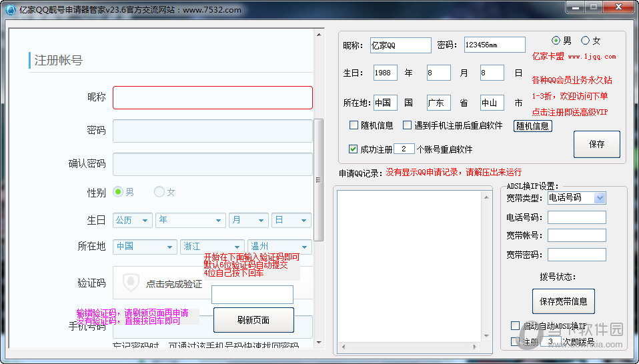
Task: Click the registration page vertical scrollbar thumb
Action: [x=318, y=179]
